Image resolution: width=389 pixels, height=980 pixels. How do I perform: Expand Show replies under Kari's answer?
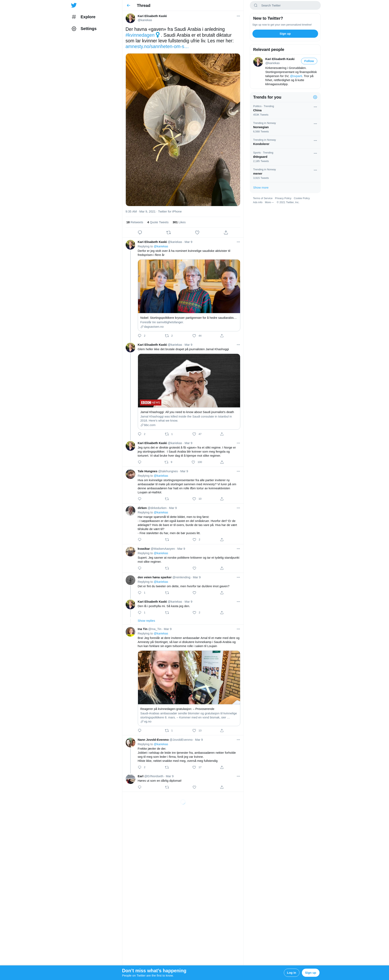pyautogui.click(x=146, y=620)
